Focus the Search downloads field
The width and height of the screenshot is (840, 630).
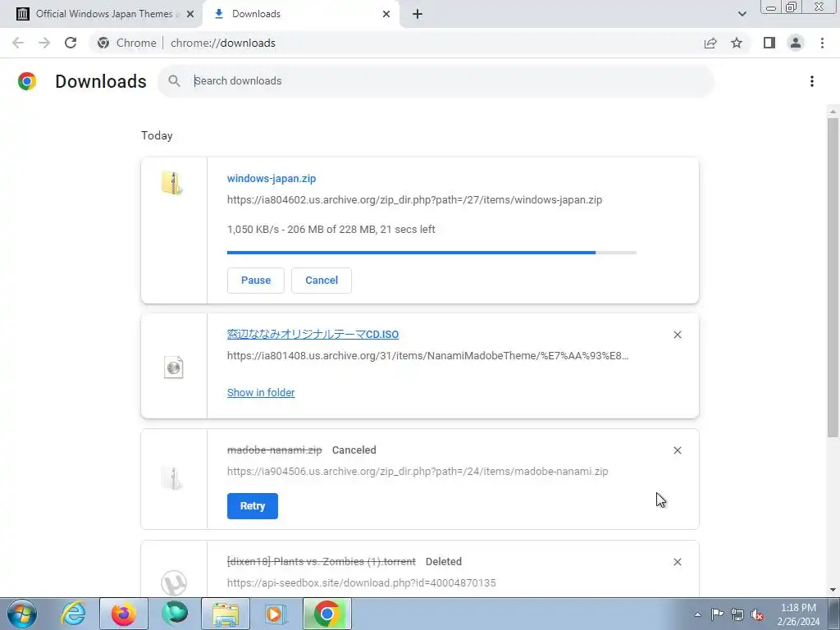point(436,81)
